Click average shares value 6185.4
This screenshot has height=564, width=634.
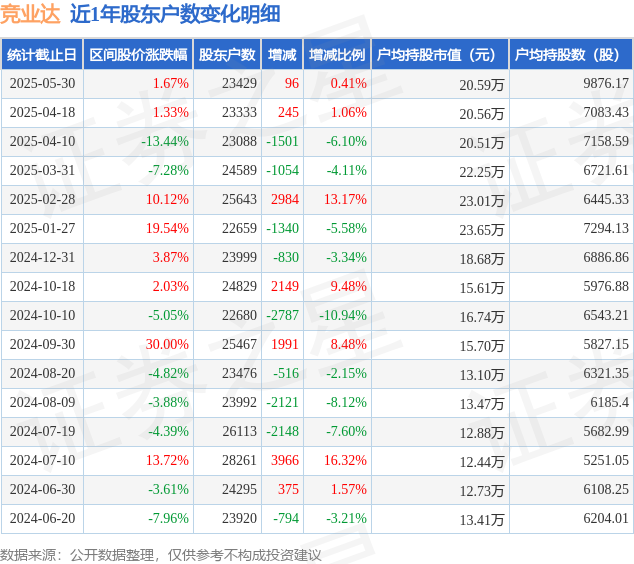[610, 402]
